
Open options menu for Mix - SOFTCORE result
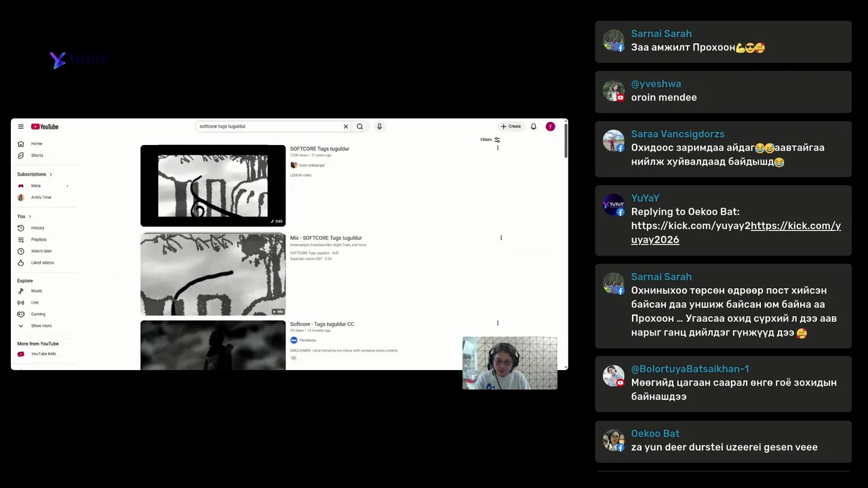coord(501,238)
